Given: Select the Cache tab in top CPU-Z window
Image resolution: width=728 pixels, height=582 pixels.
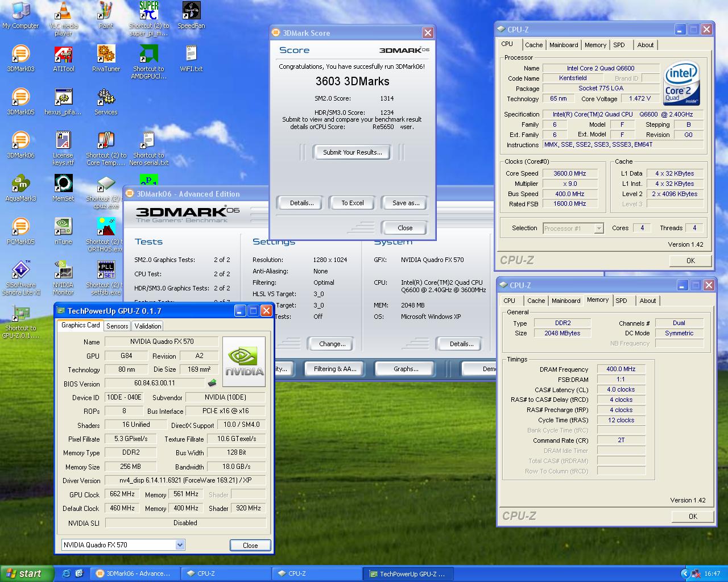Looking at the screenshot, I should (x=533, y=45).
